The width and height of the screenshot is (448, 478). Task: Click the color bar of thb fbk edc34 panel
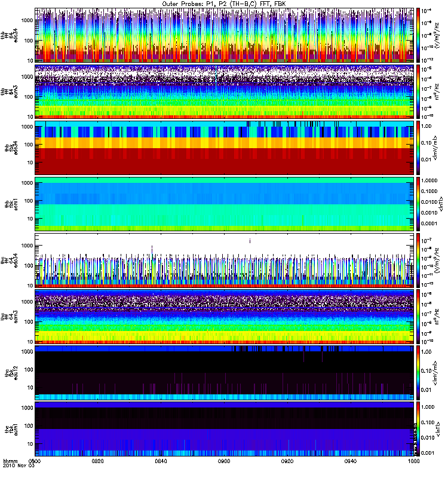418,148
